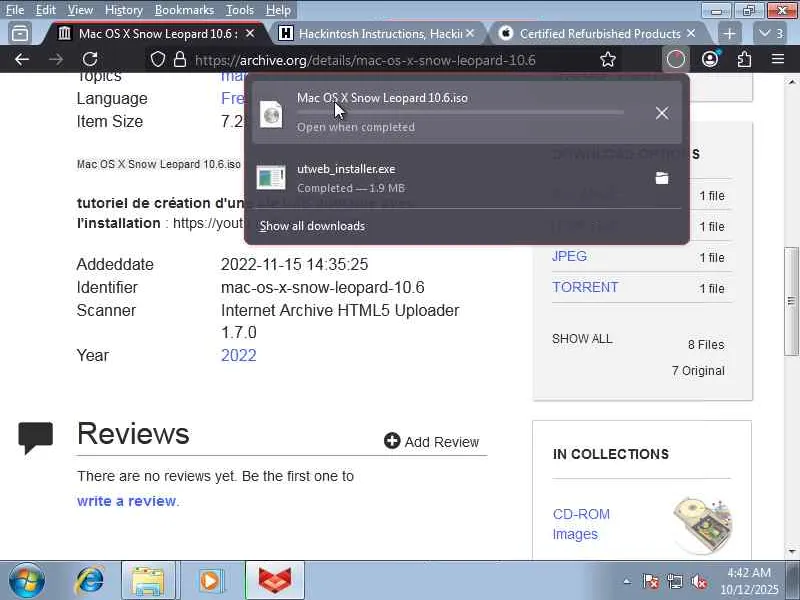Switch to the Certified Refurbished Products tab
Image resolution: width=800 pixels, height=600 pixels.
[x=597, y=34]
